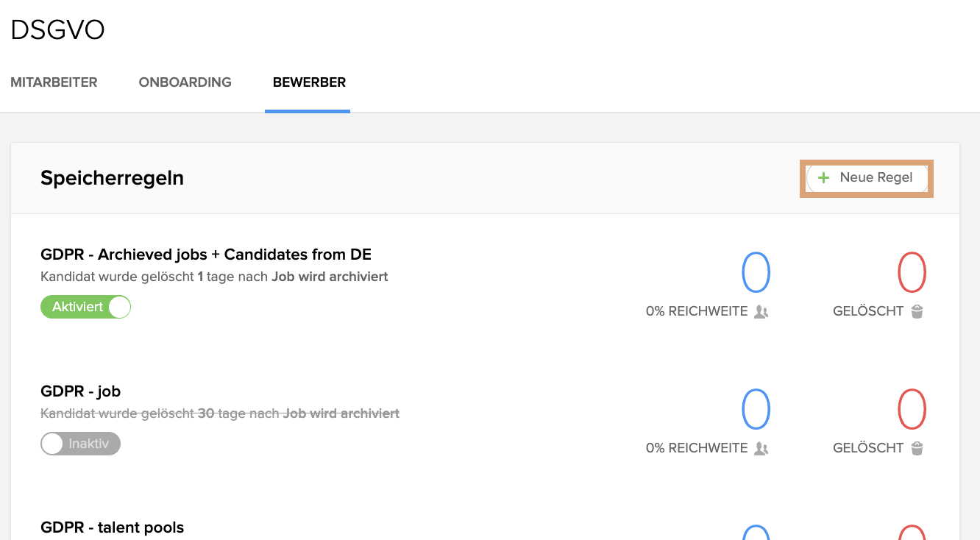
Task: Switch to the Mitarbeiter tab
Action: click(x=54, y=82)
